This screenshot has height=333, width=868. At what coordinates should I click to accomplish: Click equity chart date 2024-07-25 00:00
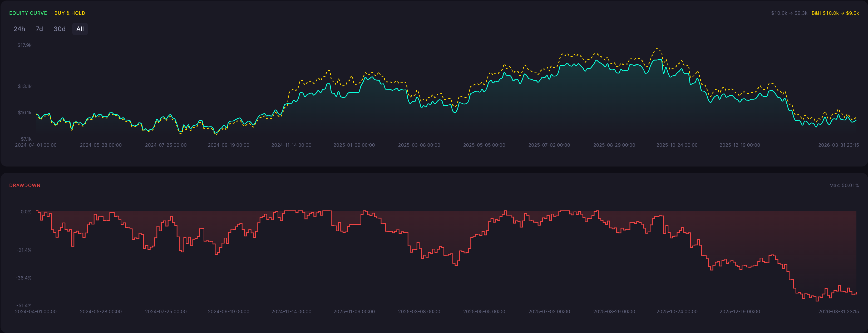pyautogui.click(x=166, y=145)
